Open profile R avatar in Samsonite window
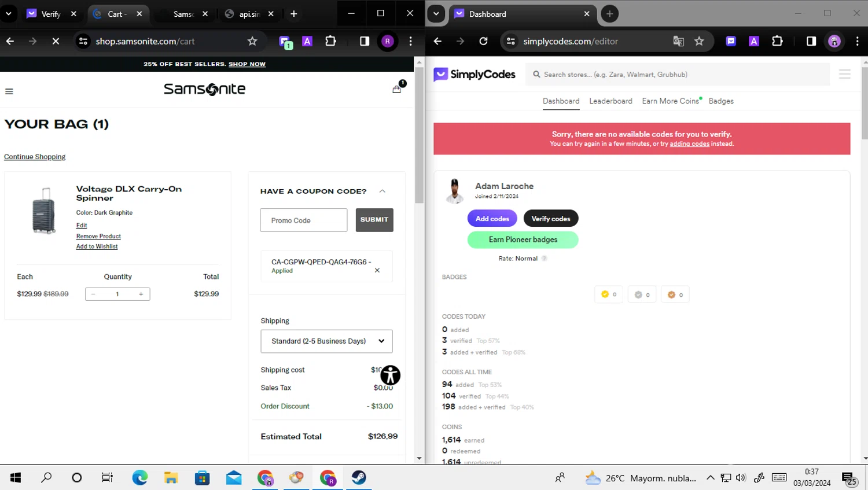 pyautogui.click(x=388, y=41)
